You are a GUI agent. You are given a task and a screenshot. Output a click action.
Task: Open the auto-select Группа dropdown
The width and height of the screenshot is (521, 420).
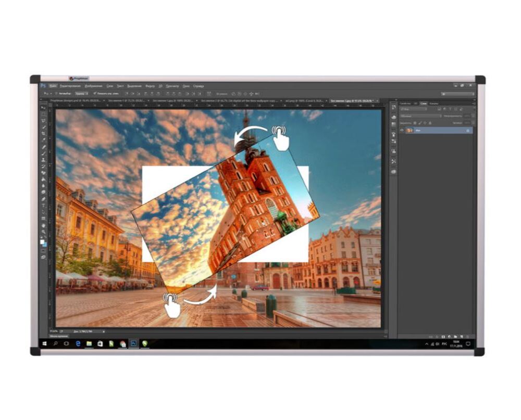pyautogui.click(x=81, y=94)
